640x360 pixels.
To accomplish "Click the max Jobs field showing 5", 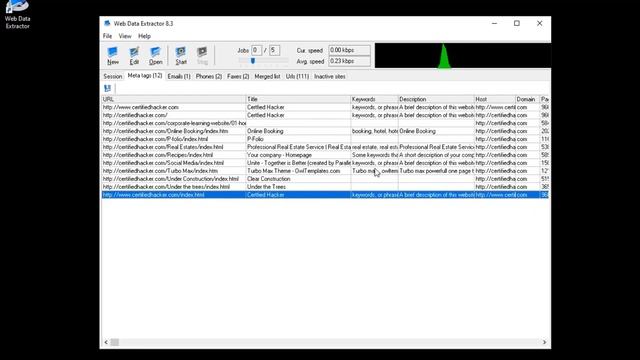I will 274,50.
